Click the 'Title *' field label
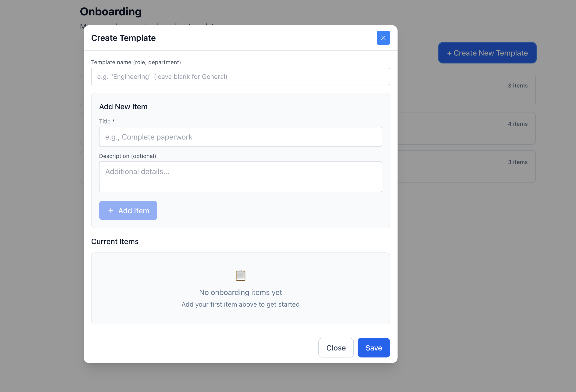 (x=107, y=121)
